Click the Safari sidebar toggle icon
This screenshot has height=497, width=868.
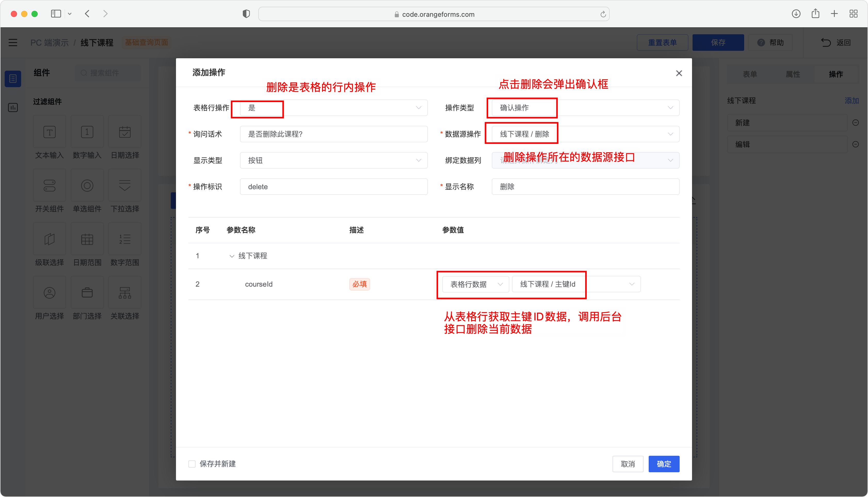click(56, 14)
